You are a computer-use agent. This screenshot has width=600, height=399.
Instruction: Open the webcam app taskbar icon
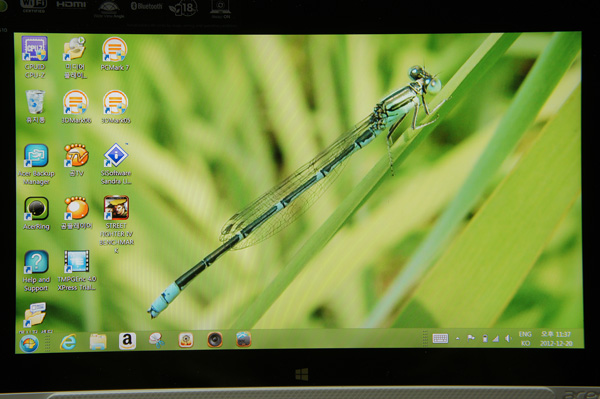[x=186, y=340]
